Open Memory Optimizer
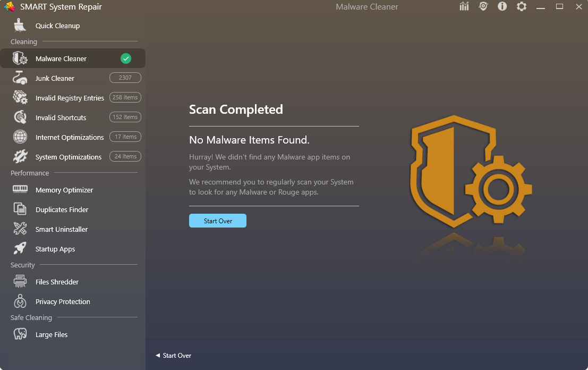The width and height of the screenshot is (588, 370). (x=64, y=190)
